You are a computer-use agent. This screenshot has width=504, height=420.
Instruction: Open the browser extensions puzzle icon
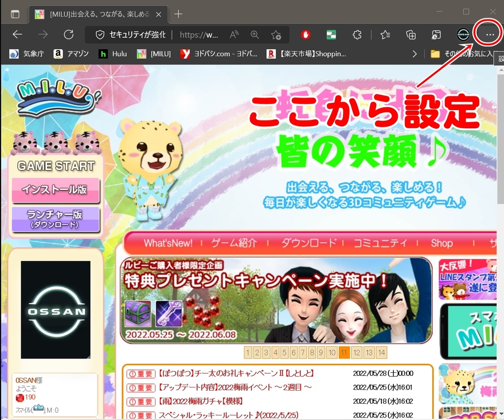coord(357,34)
